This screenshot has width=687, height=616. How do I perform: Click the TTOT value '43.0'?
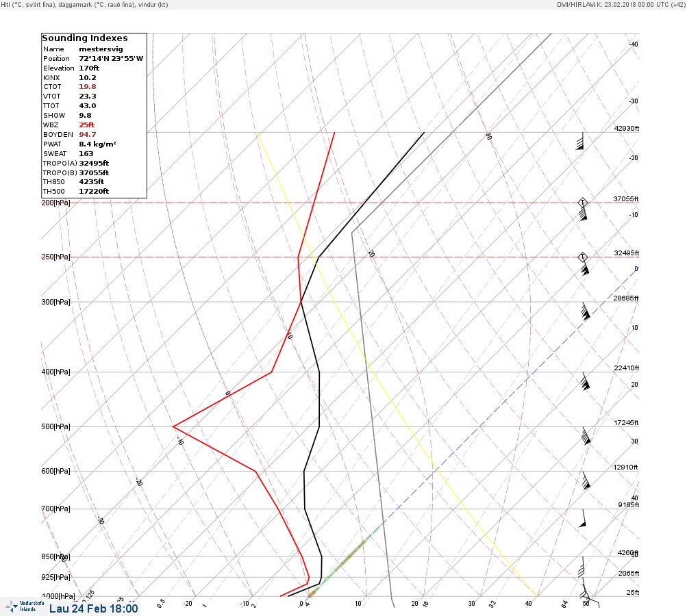click(x=88, y=106)
